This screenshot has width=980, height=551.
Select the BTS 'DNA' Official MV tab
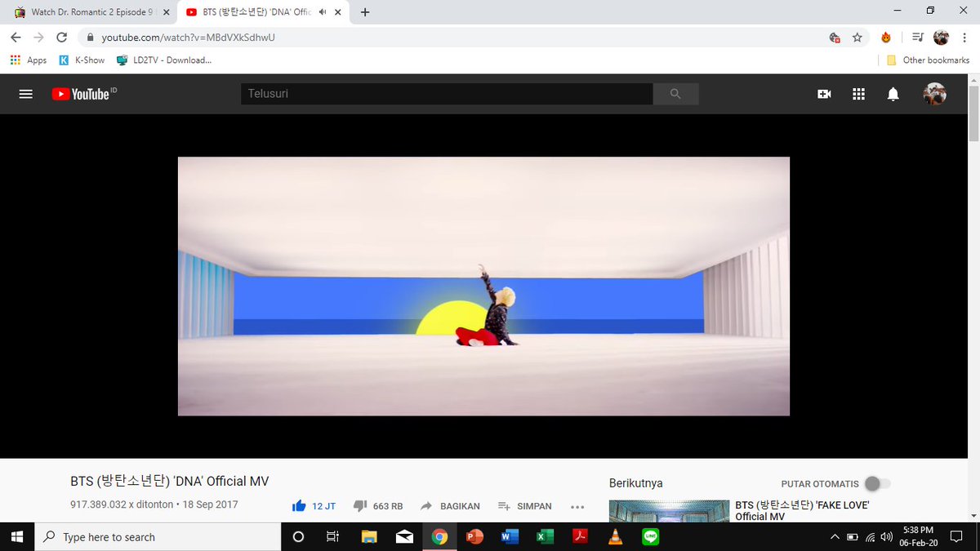[256, 12]
